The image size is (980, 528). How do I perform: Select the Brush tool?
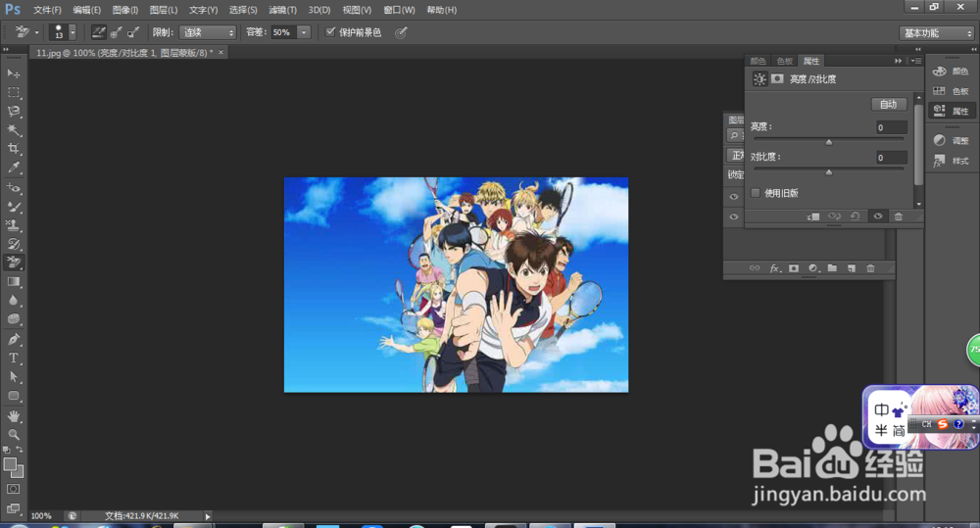pos(13,206)
